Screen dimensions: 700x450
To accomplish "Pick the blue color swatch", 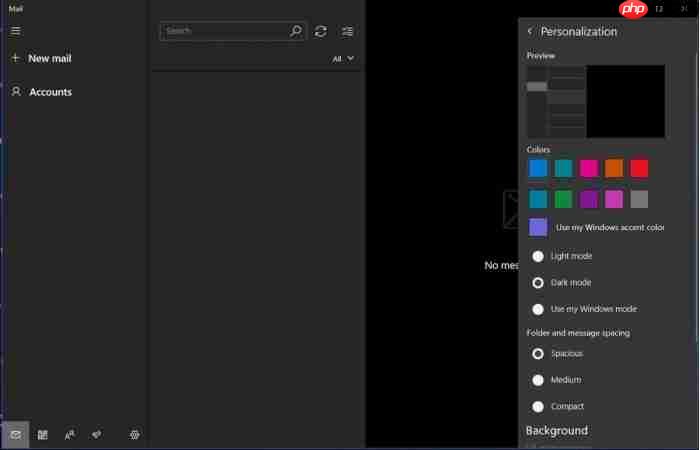I will click(538, 168).
